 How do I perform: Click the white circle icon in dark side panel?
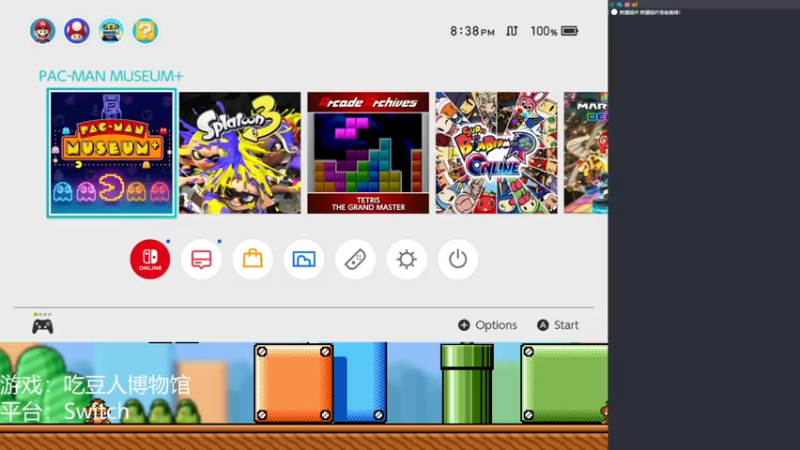[614, 12]
